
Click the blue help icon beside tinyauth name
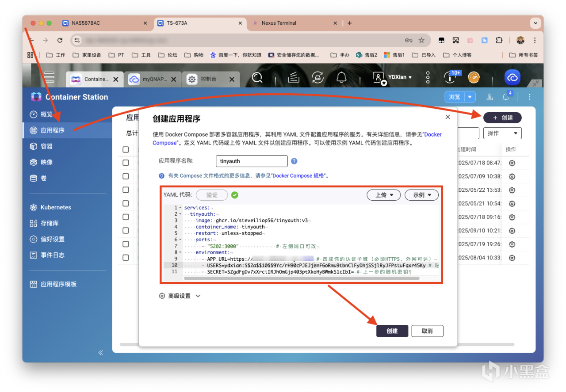(294, 161)
